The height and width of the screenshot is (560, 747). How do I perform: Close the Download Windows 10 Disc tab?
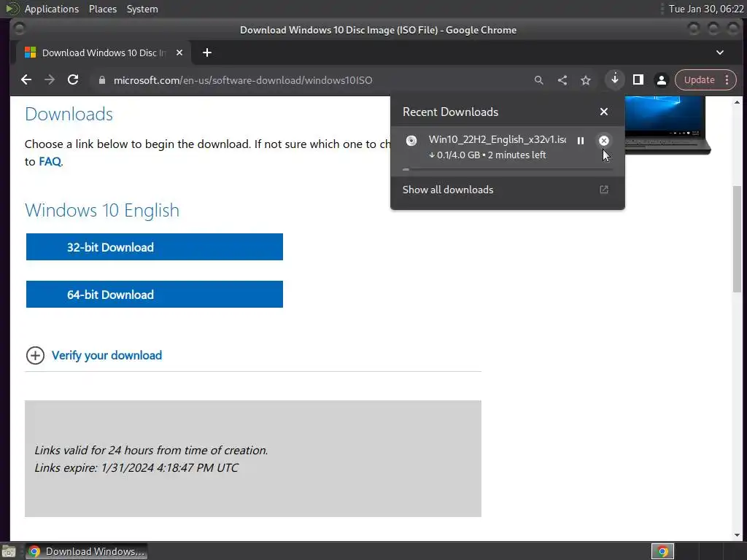pos(179,52)
